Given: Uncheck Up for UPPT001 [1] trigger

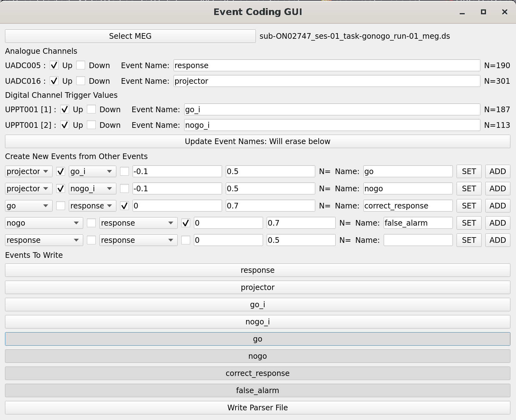Looking at the screenshot, I should 65,109.
